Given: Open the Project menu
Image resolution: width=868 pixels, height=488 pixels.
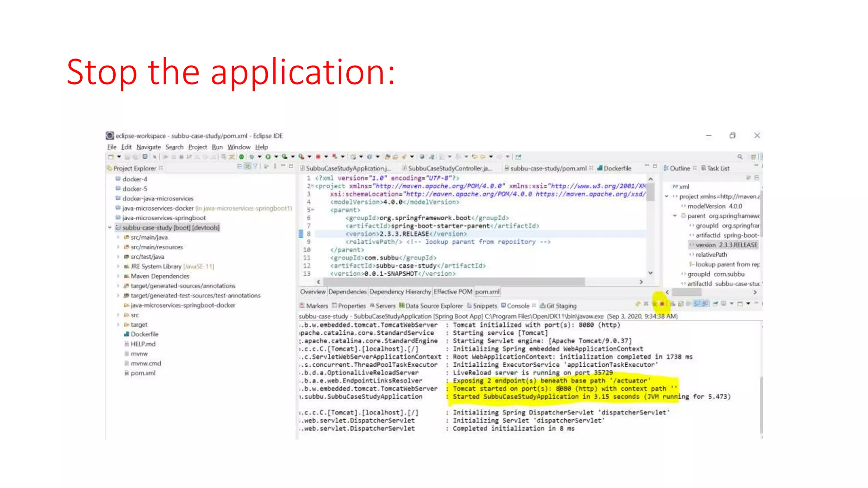Looking at the screenshot, I should pyautogui.click(x=198, y=147).
